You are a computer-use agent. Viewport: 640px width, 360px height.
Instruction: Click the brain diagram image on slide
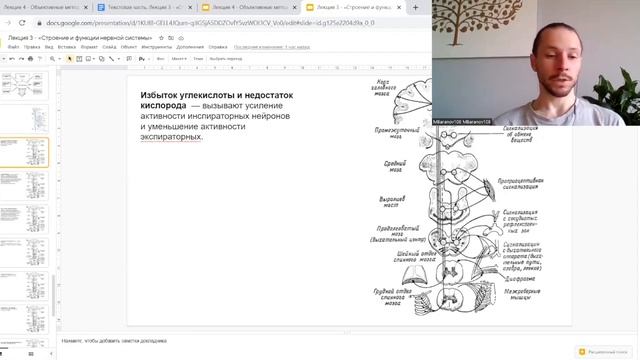coord(457,197)
